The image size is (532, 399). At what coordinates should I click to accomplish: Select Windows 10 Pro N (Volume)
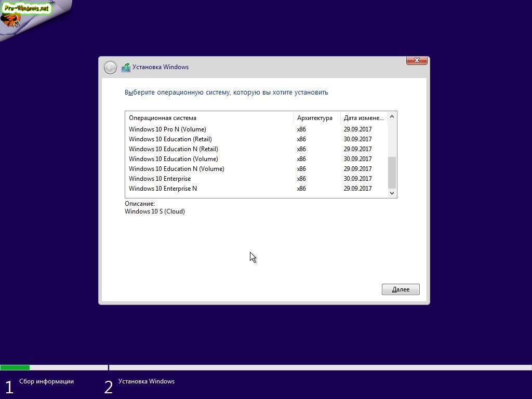(x=256, y=129)
